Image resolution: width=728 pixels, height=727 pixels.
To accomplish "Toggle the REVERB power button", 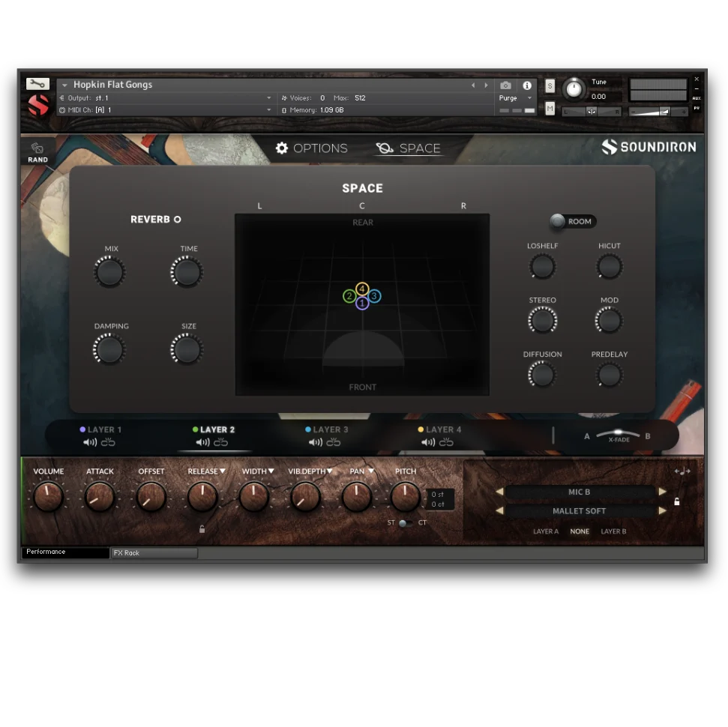I will tap(178, 220).
